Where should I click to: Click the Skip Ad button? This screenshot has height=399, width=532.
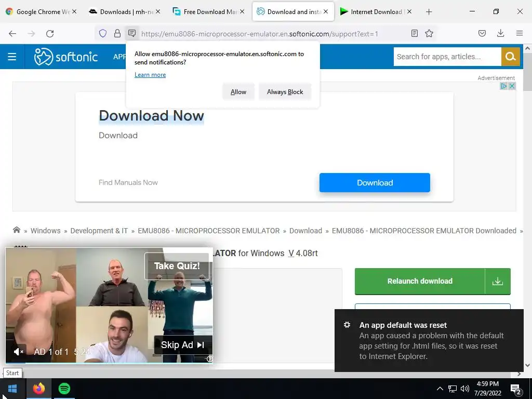point(183,345)
